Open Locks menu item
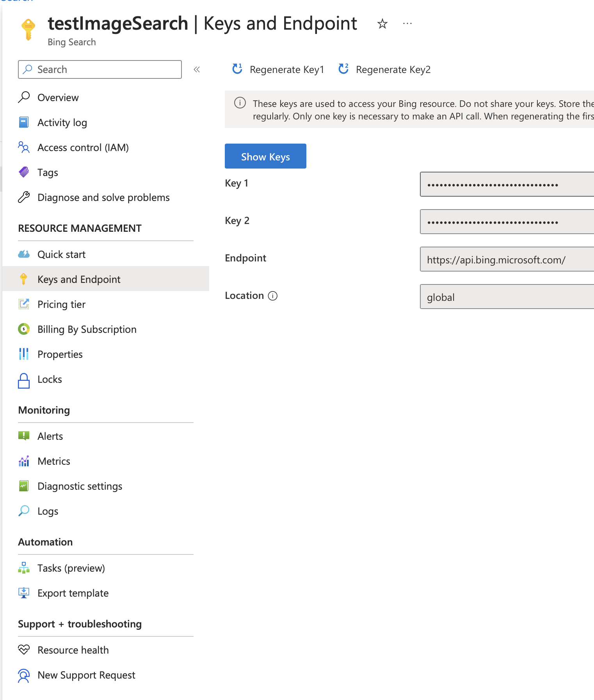 (50, 379)
